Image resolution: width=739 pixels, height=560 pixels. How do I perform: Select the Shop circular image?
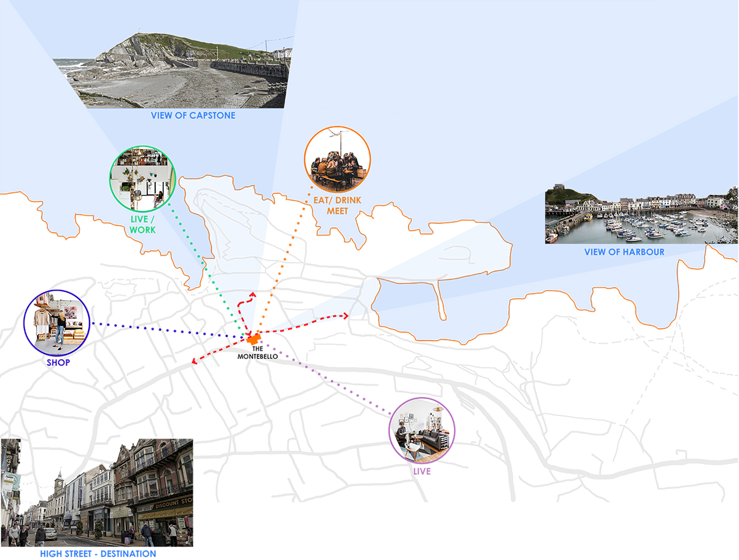tap(57, 323)
